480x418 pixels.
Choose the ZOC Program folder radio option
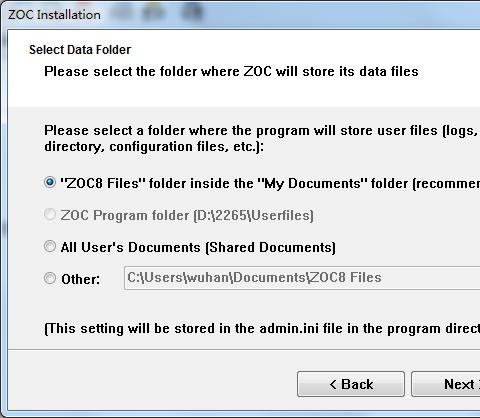(50, 214)
